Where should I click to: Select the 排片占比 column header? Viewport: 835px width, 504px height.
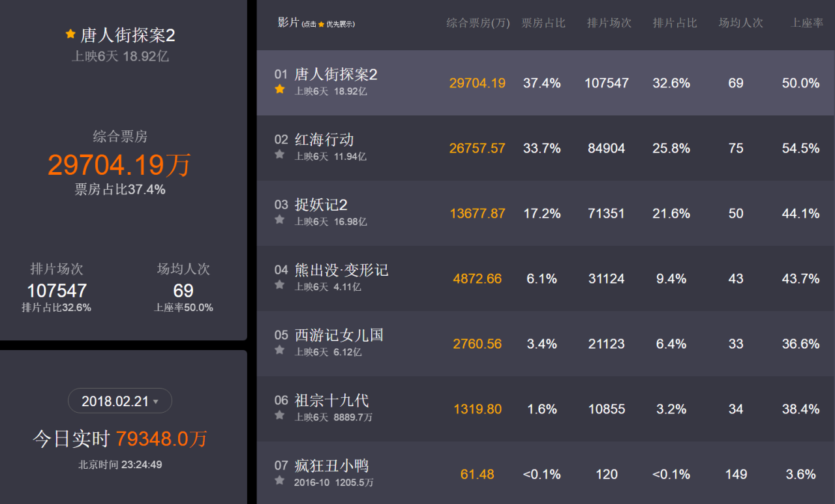click(x=675, y=23)
